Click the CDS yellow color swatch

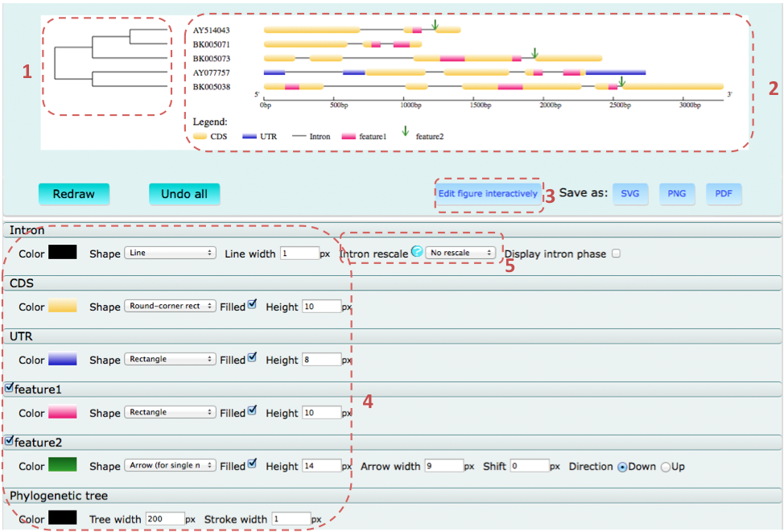pyautogui.click(x=63, y=306)
